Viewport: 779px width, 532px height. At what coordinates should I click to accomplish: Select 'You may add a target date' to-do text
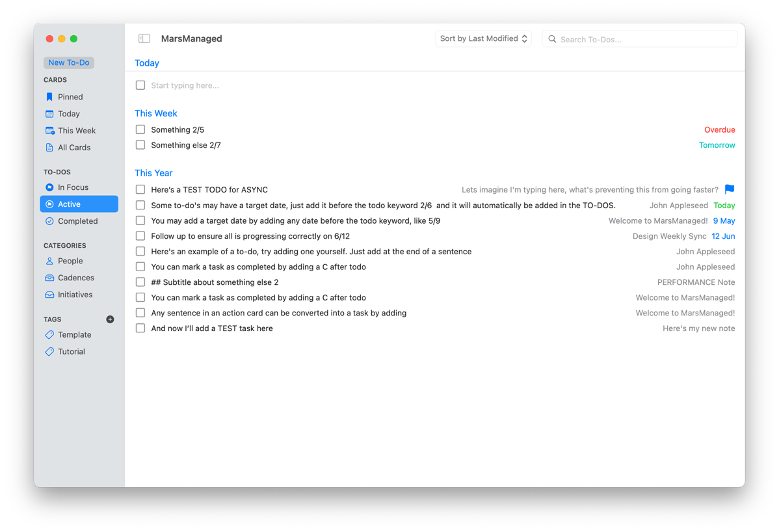[296, 220]
